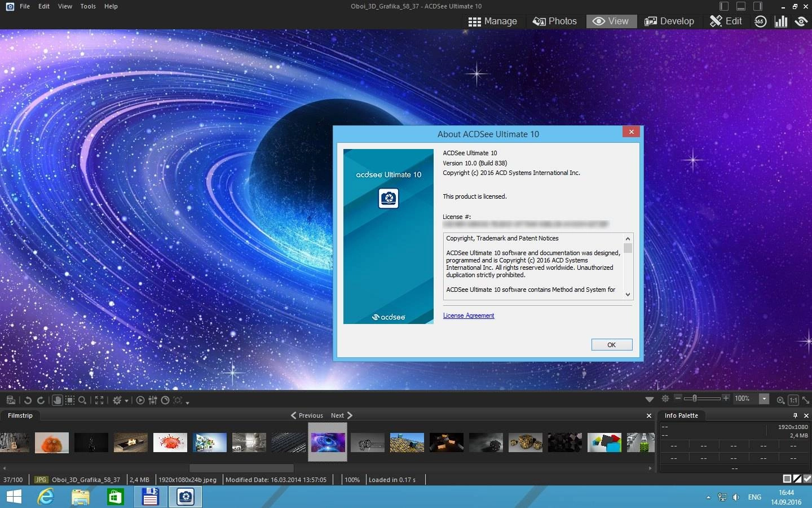The height and width of the screenshot is (508, 812).
Task: Click the white square status bar icon
Action: point(787,479)
